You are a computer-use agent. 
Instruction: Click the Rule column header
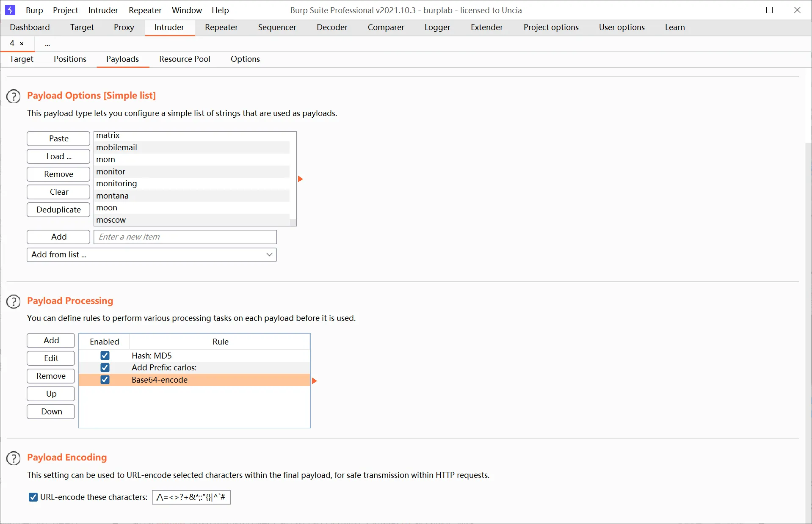point(220,342)
